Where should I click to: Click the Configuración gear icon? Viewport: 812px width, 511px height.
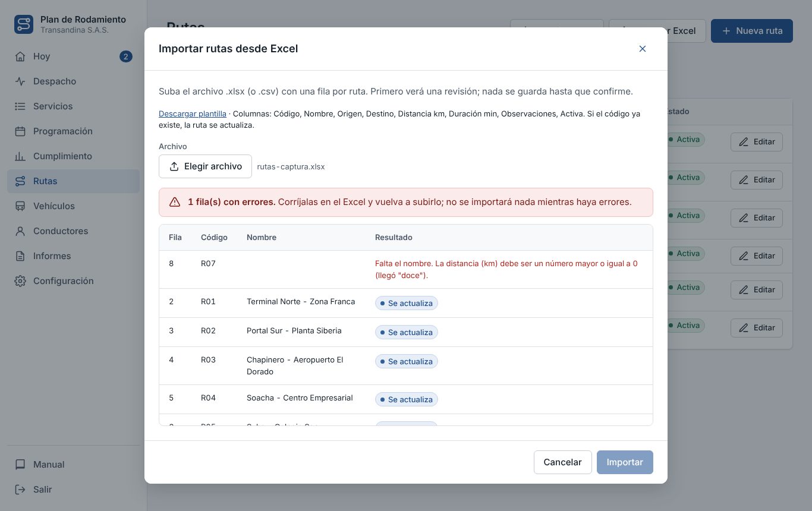pos(20,281)
